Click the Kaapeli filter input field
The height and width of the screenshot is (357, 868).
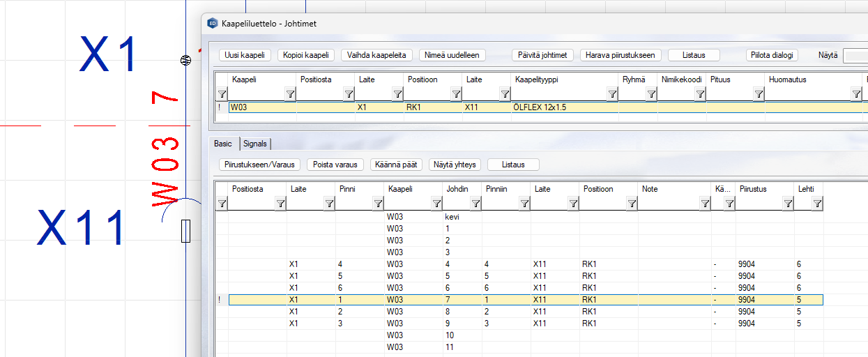point(256,94)
